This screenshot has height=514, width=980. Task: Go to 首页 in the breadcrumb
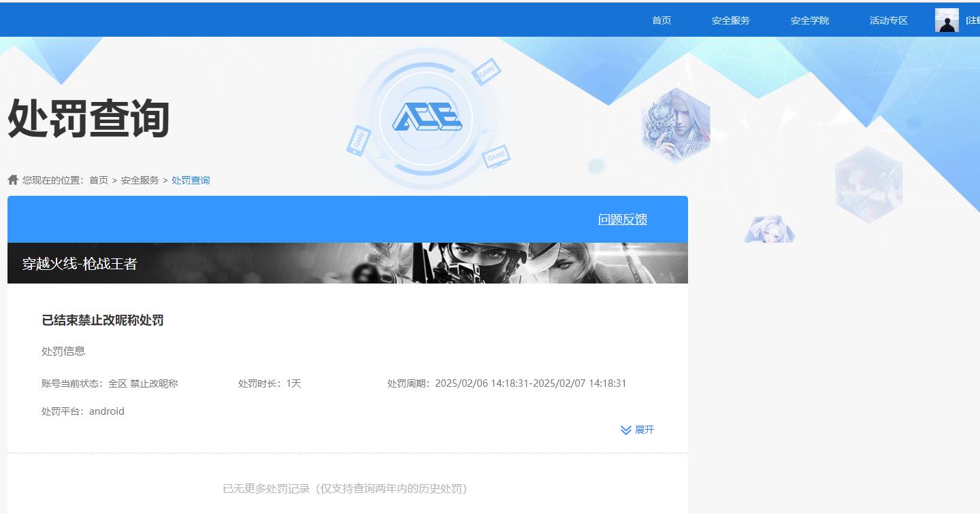pyautogui.click(x=99, y=180)
